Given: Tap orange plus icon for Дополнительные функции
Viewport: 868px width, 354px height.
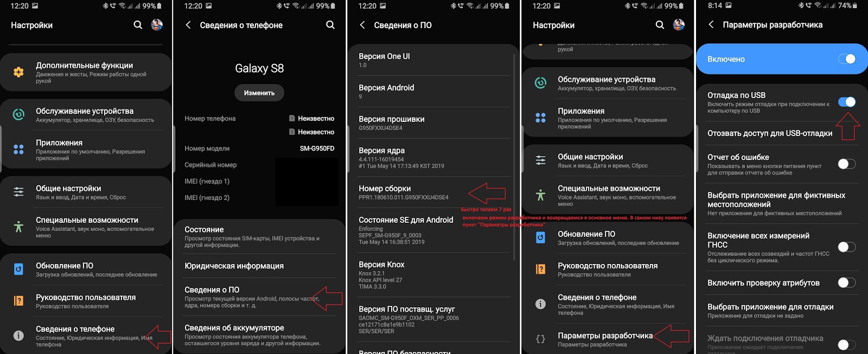Looking at the screenshot, I should 18,72.
